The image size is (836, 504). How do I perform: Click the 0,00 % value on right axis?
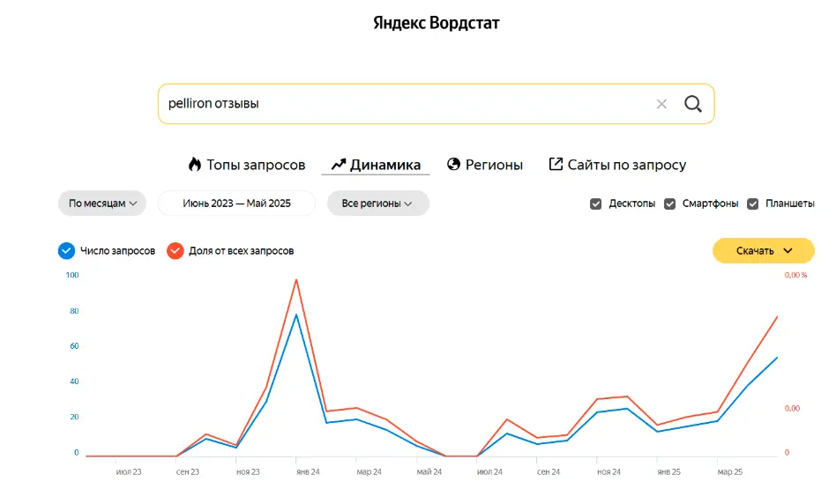tap(795, 275)
